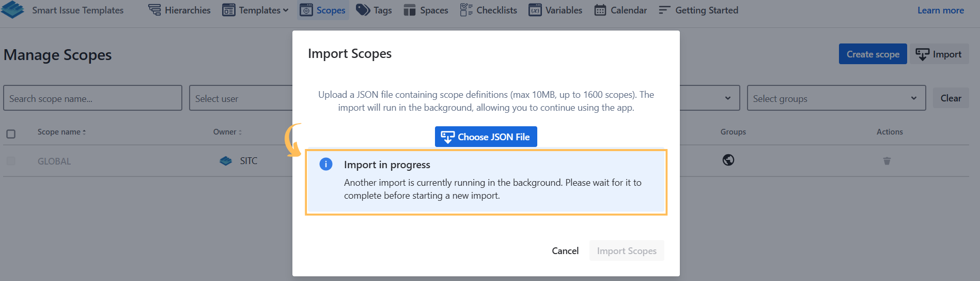Cancel the Import Scopes dialog
980x281 pixels.
tap(565, 251)
